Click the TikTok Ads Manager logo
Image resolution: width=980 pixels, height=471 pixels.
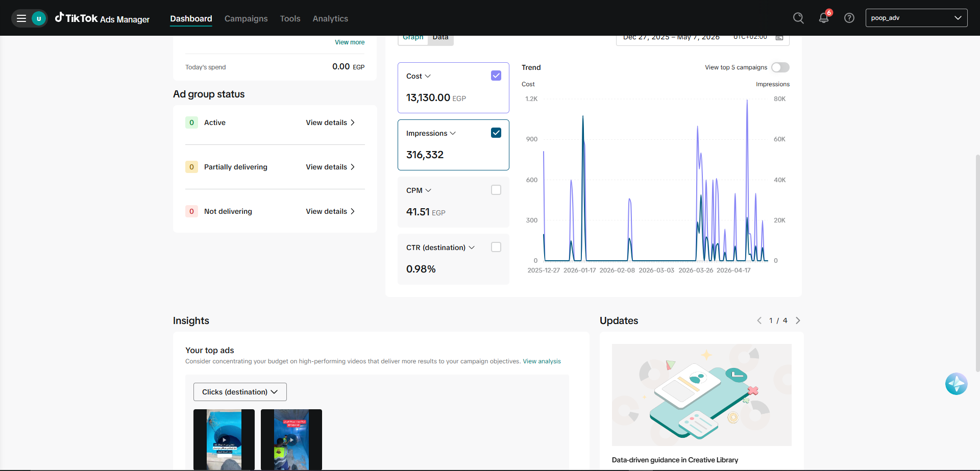pos(102,18)
